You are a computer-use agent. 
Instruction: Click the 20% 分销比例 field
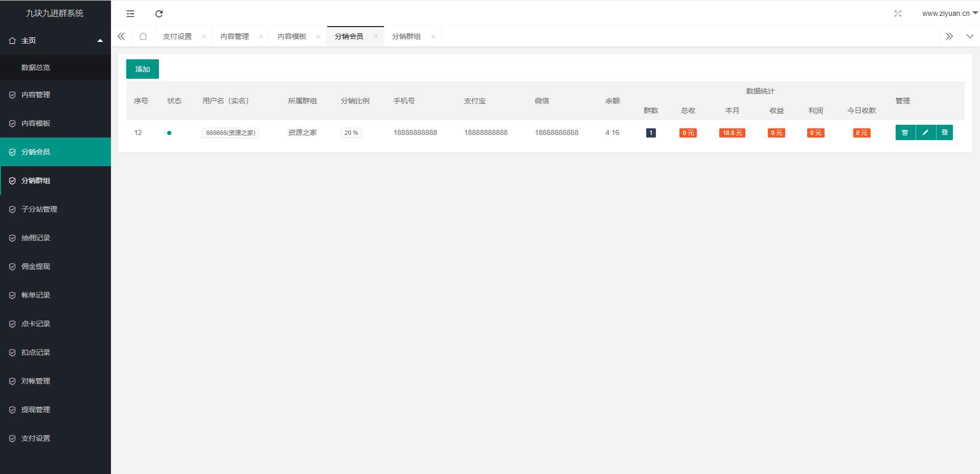click(x=351, y=132)
